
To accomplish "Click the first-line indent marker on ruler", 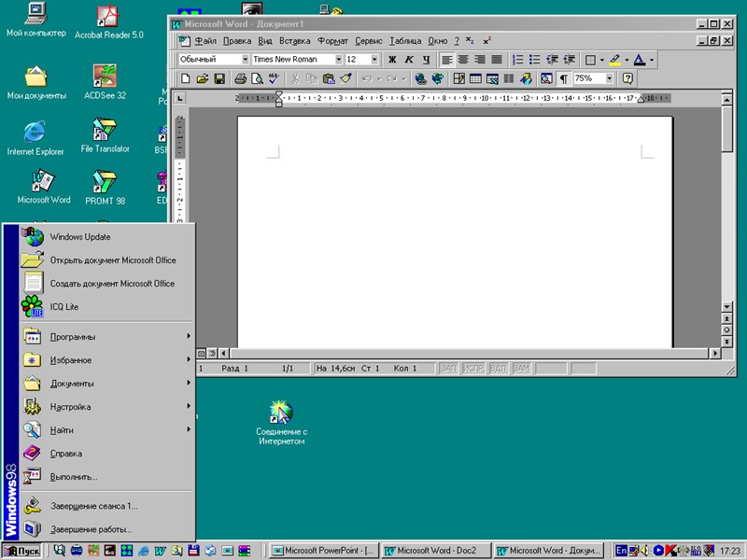I will pyautogui.click(x=278, y=95).
